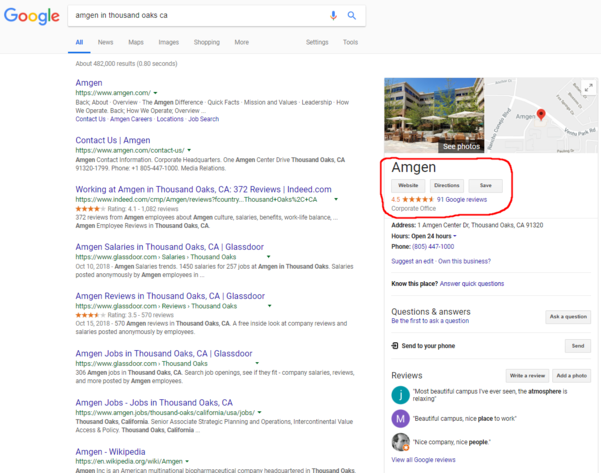Click the Directions button
601x473 pixels.
(x=447, y=186)
